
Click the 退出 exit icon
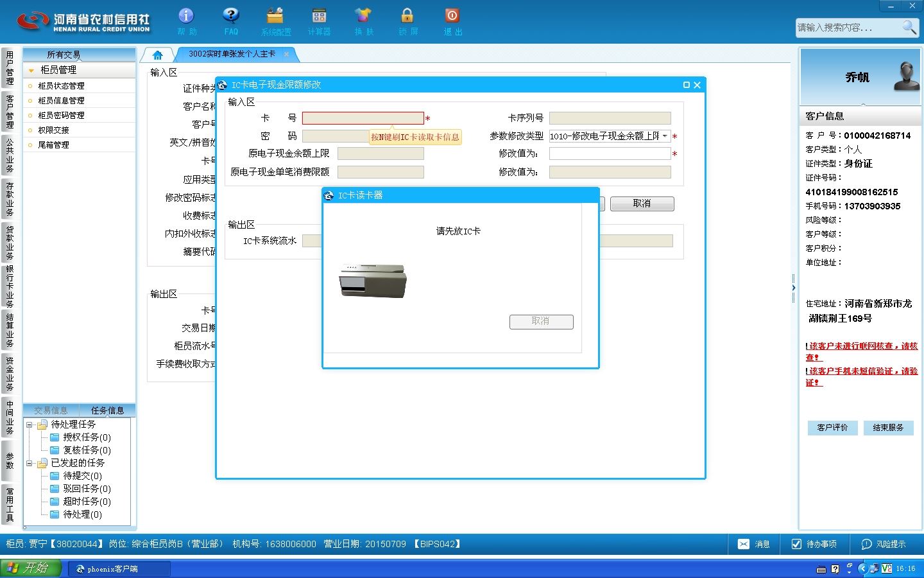(452, 21)
